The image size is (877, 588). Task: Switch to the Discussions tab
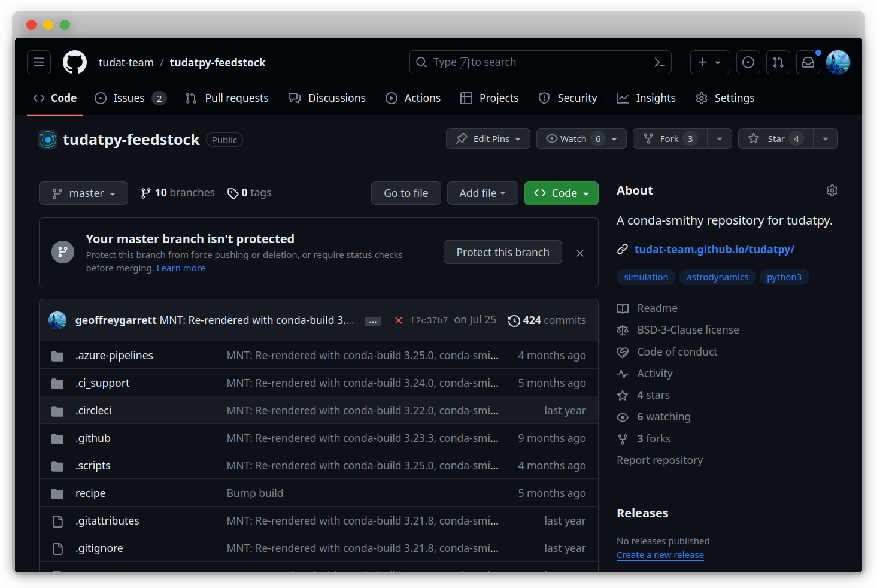pyautogui.click(x=327, y=98)
